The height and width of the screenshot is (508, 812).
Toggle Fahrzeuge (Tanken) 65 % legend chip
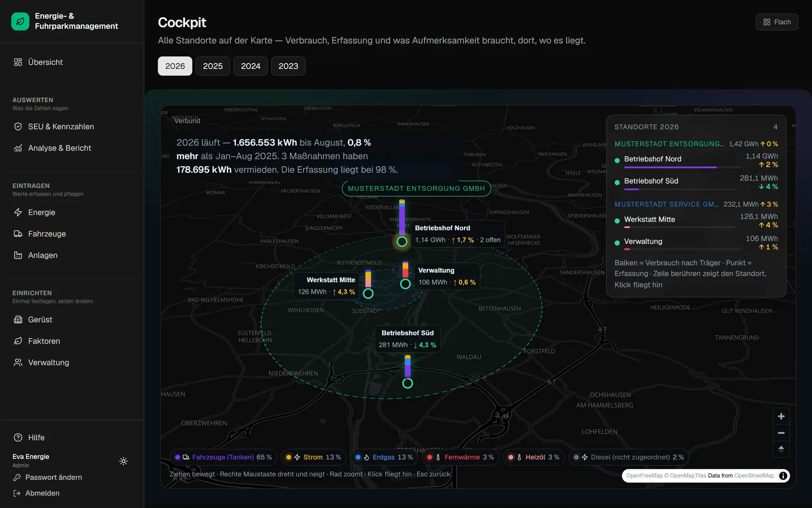click(x=224, y=457)
